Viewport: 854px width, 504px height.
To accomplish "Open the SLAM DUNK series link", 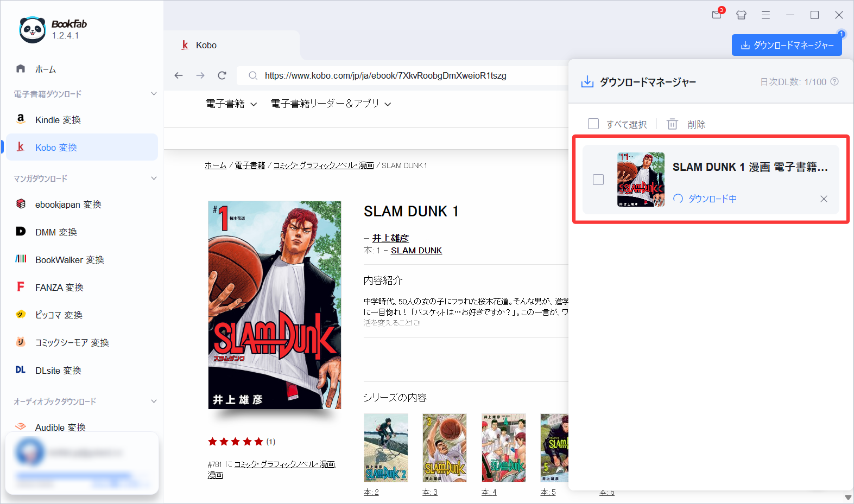I will [x=416, y=251].
